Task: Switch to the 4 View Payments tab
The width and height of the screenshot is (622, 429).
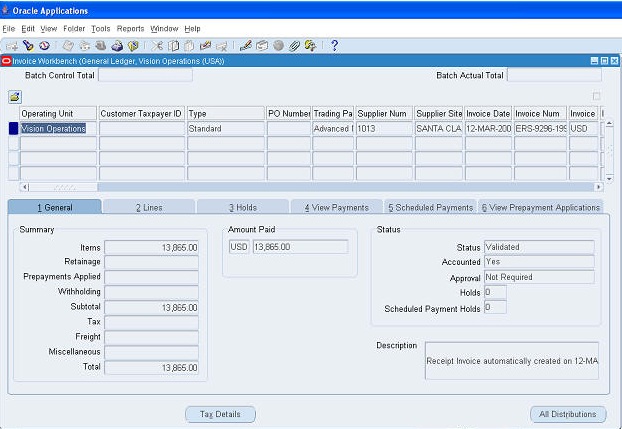Action: [337, 208]
